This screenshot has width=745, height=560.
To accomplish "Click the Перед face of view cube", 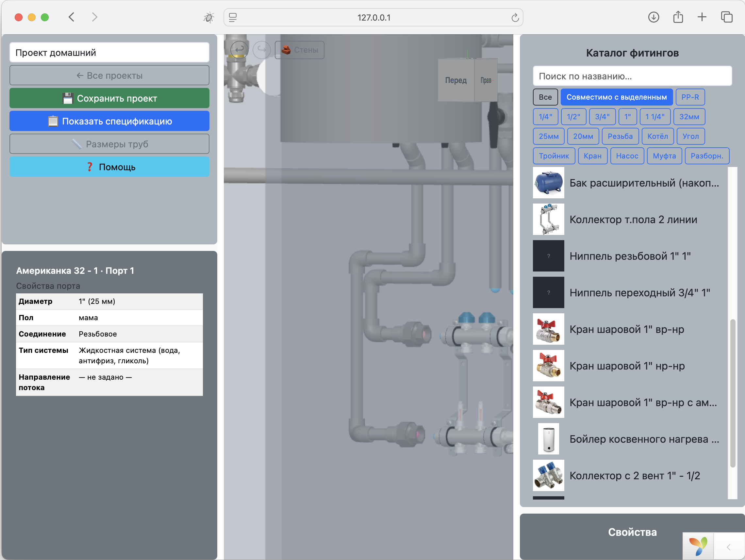I will [456, 80].
